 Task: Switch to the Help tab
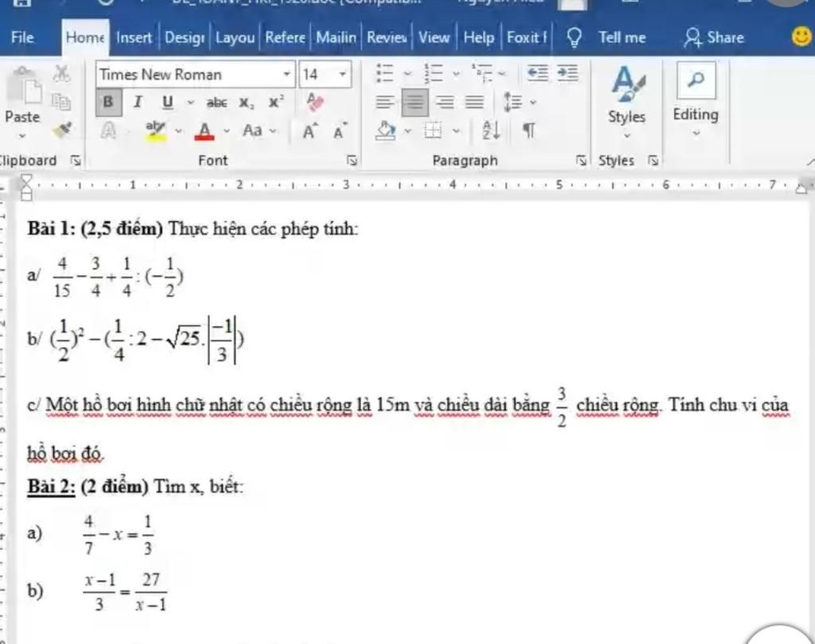(478, 37)
